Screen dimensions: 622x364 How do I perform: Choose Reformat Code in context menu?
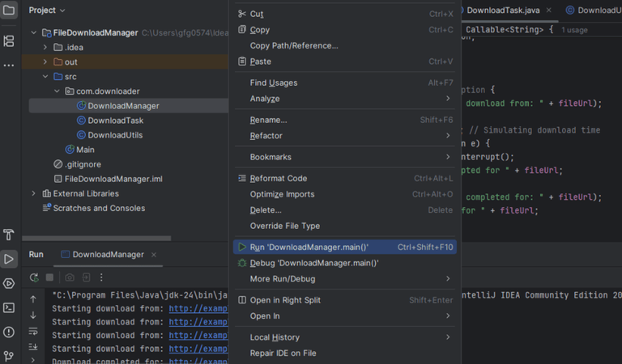coord(278,178)
